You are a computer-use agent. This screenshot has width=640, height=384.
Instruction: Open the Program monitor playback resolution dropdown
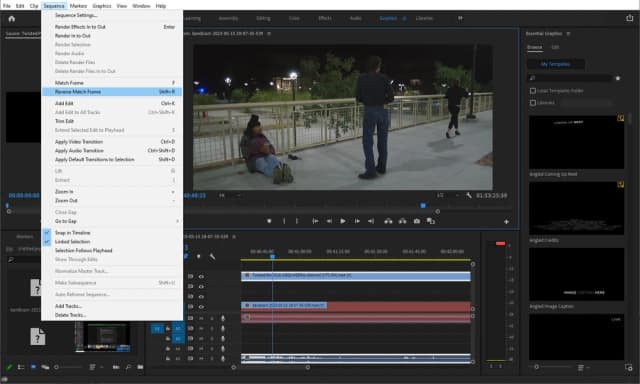click(447, 195)
